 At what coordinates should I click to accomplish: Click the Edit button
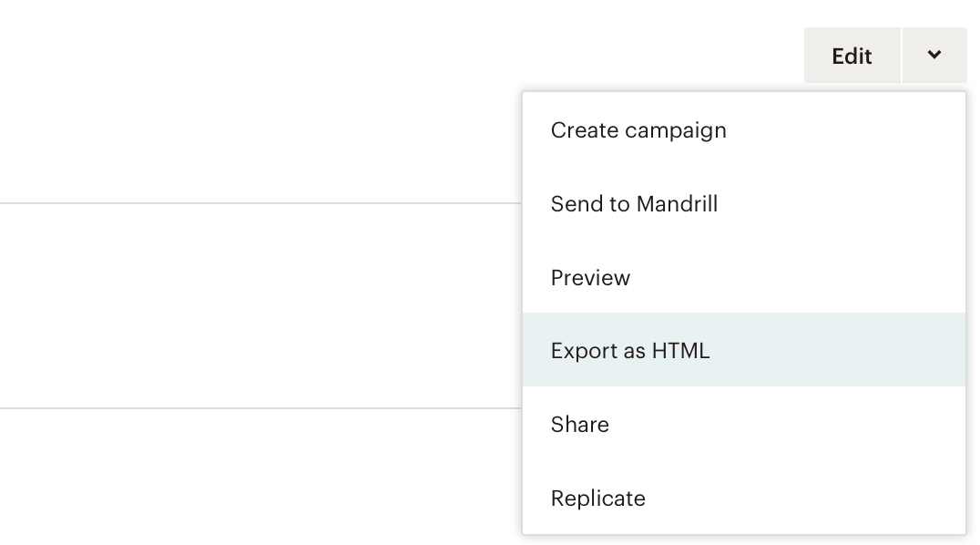(x=852, y=56)
